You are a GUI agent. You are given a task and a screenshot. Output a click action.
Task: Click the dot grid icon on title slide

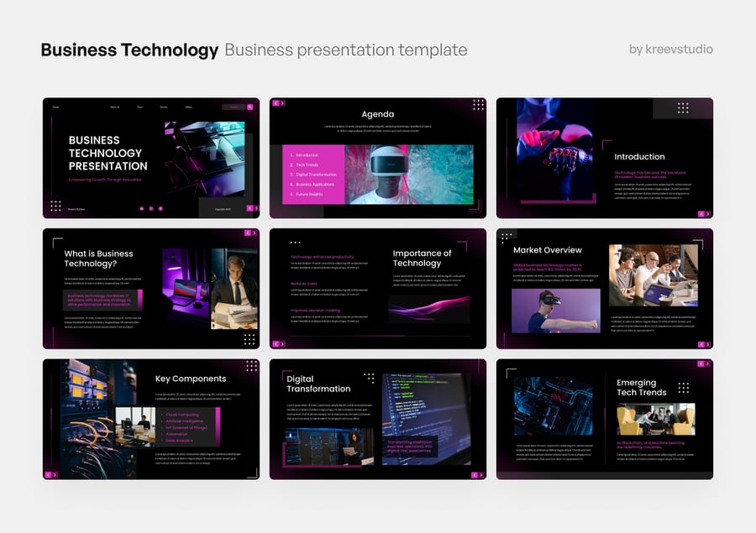coord(55,206)
